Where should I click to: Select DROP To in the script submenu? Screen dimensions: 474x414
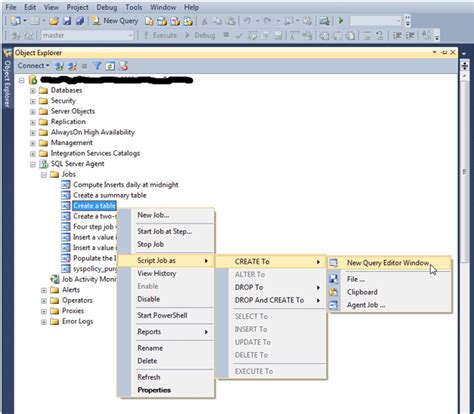coord(270,287)
